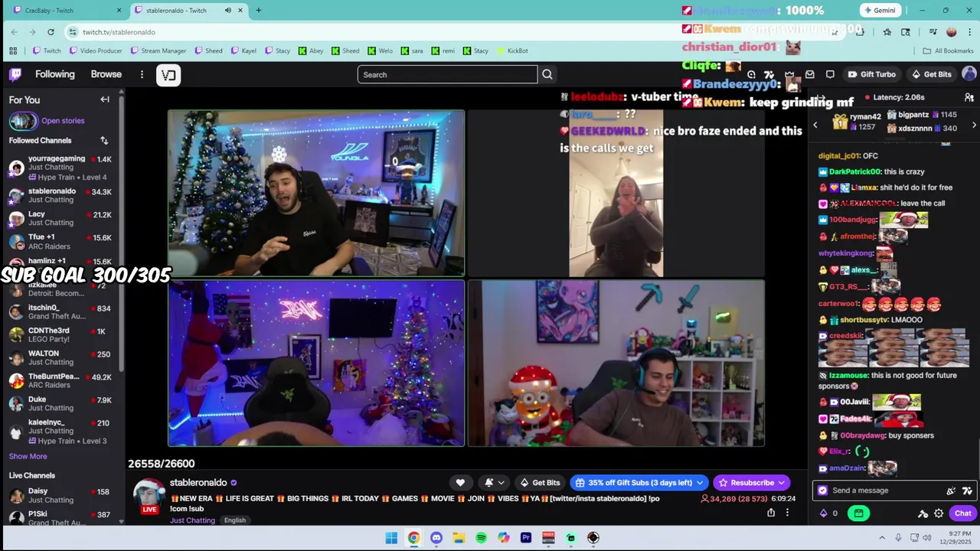The width and height of the screenshot is (980, 551).
Task: Click the green calendar button in chat footer
Action: tap(859, 514)
